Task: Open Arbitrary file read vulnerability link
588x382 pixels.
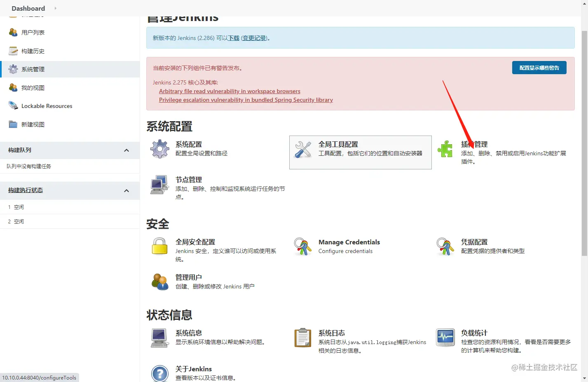Action: [x=230, y=91]
